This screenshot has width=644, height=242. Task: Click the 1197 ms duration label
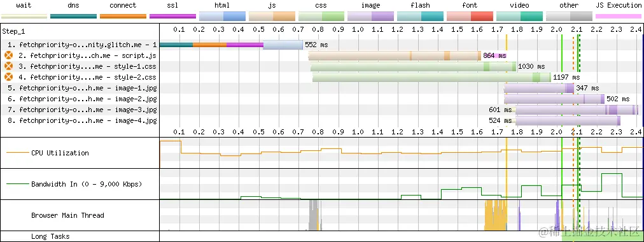[x=566, y=77]
